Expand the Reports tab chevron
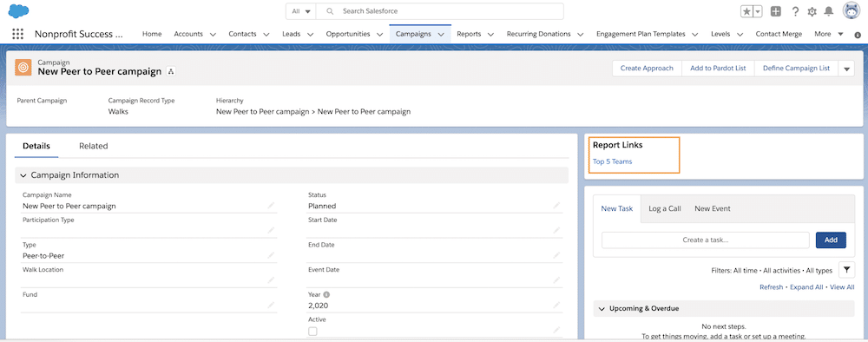The width and height of the screenshot is (868, 342). pyautogui.click(x=491, y=35)
